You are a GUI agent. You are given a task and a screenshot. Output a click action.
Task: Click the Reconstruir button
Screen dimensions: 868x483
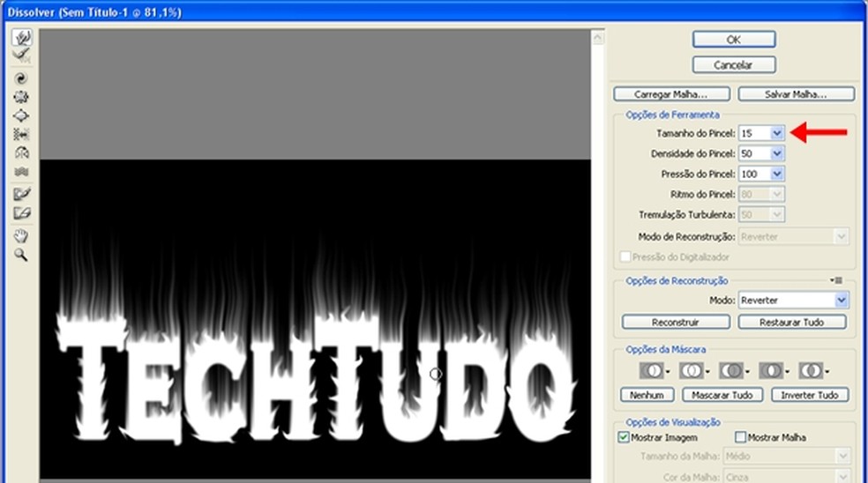(x=676, y=322)
